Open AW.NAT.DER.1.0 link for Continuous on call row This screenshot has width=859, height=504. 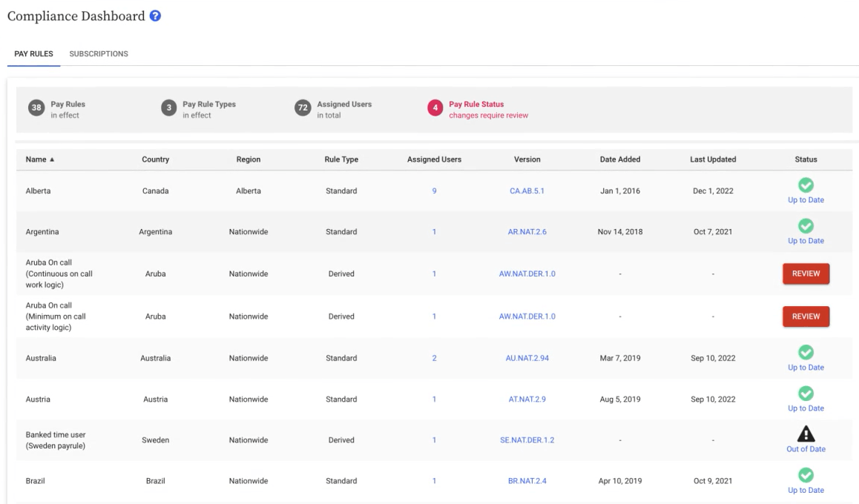click(x=527, y=273)
